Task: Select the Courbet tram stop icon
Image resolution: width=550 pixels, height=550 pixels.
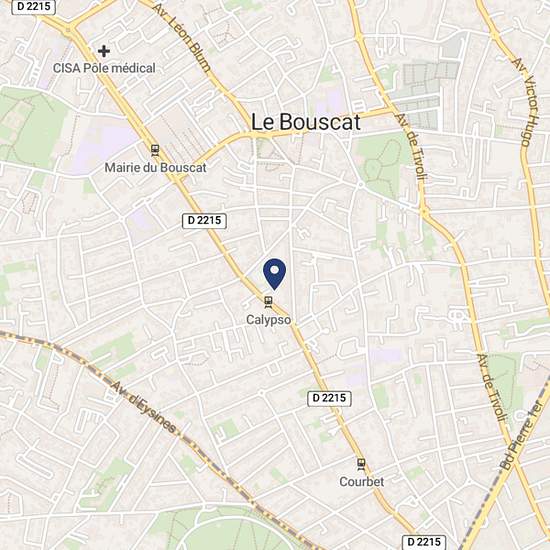Action: (x=361, y=464)
